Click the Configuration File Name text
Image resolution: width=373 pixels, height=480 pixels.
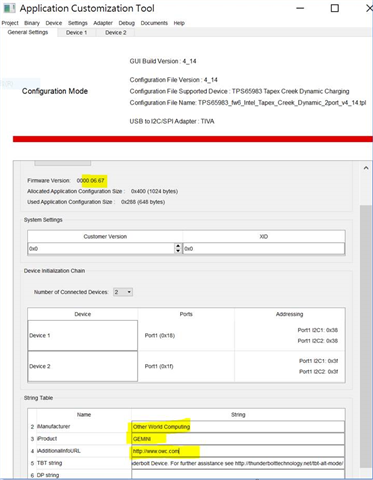[248, 103]
